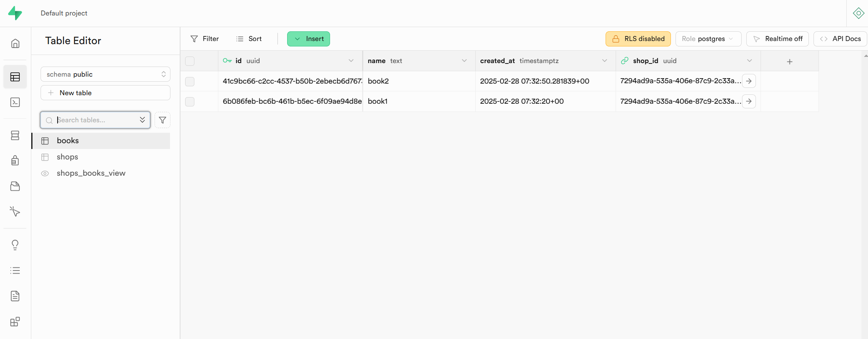Viewport: 868px width, 339px height.
Task: Open the SQL Editor sidebar icon
Action: point(15,102)
